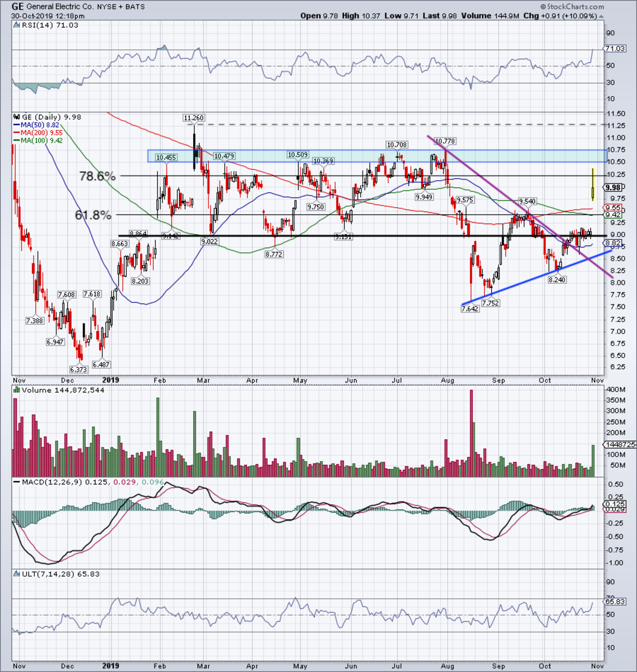Click the 9.949 price annotation
Screen dimensions: 637x672
(424, 197)
